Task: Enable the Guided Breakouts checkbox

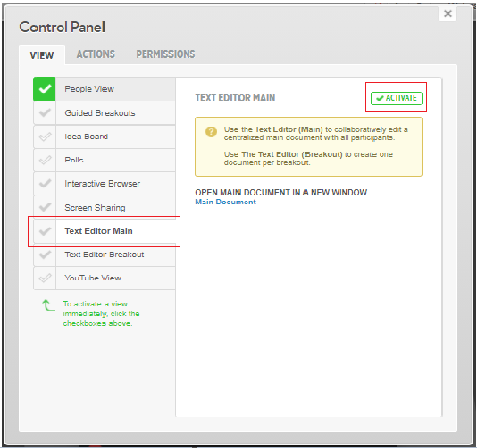Action: coord(45,113)
